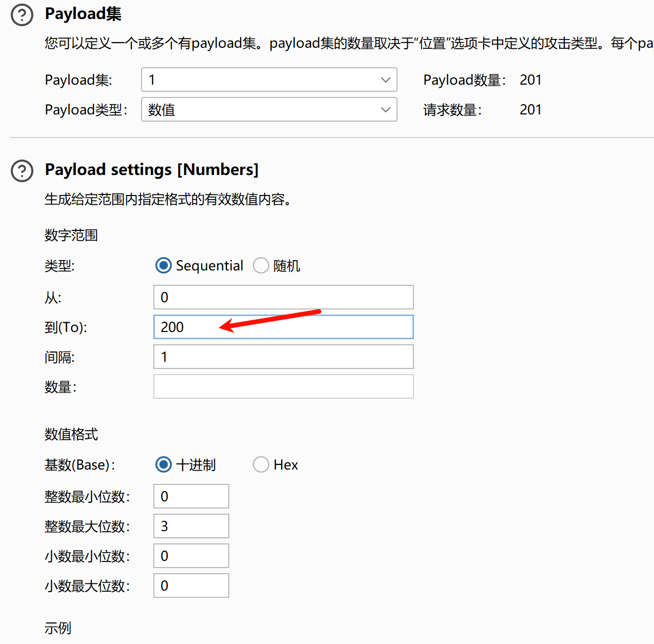Screen dimensions: 654x644
Task: Click the 到(To) field containing 200
Action: pyautogui.click(x=283, y=327)
